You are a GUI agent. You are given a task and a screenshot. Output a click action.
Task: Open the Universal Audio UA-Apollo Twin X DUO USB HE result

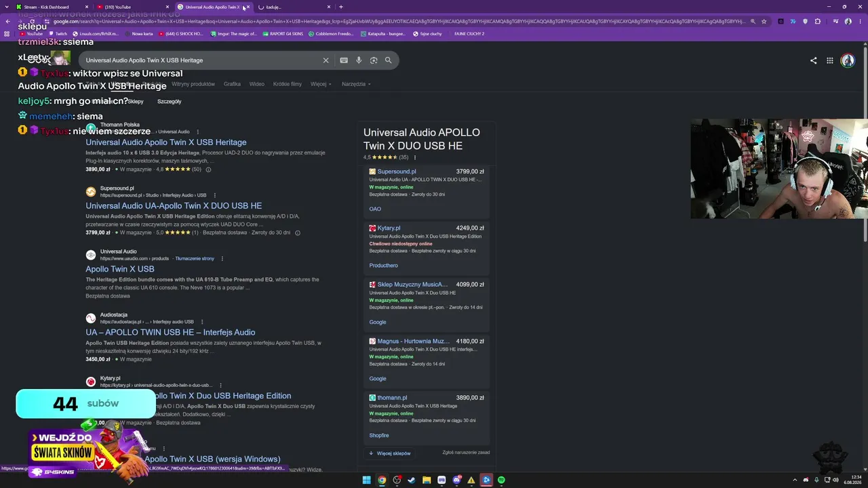(x=174, y=205)
